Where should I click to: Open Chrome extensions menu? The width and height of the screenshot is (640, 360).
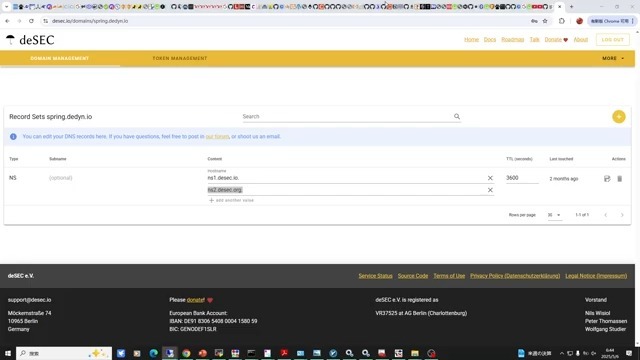pyautogui.click(x=562, y=21)
